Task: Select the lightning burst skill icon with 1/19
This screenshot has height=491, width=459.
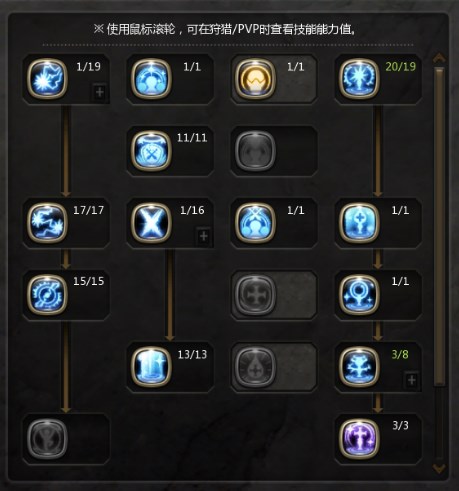Action: pyautogui.click(x=47, y=79)
